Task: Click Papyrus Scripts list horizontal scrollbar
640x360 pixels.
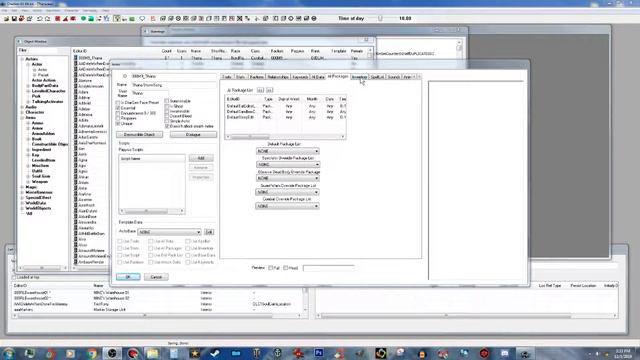Action: coord(152,211)
